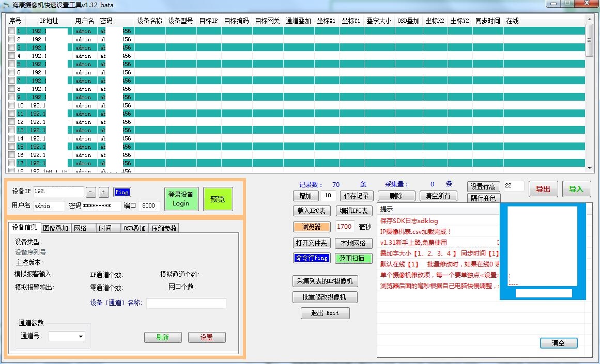600x364 pixels.
Task: Click the blue 命令行Ping button
Action: coord(312,258)
